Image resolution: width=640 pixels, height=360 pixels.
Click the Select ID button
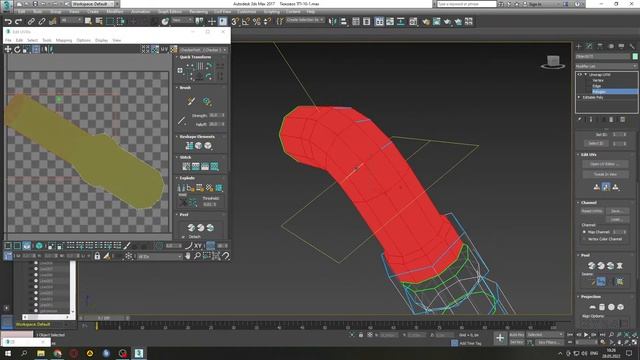pos(596,143)
